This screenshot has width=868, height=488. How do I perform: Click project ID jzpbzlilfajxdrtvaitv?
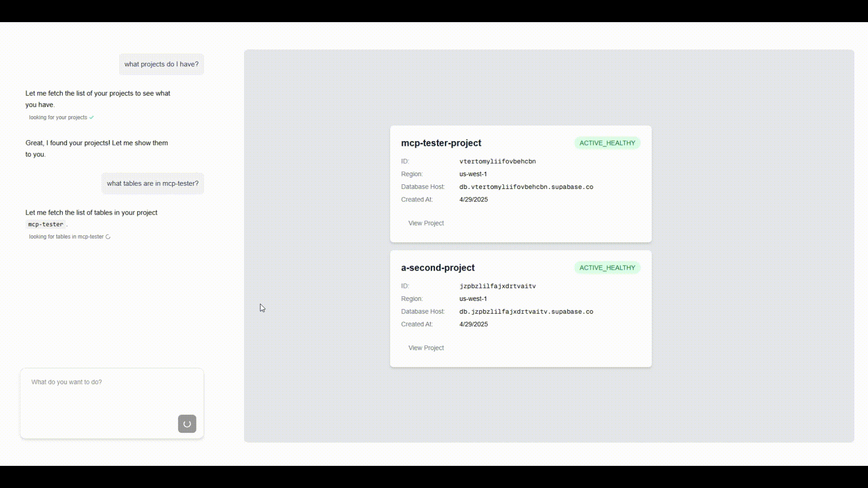coord(497,286)
